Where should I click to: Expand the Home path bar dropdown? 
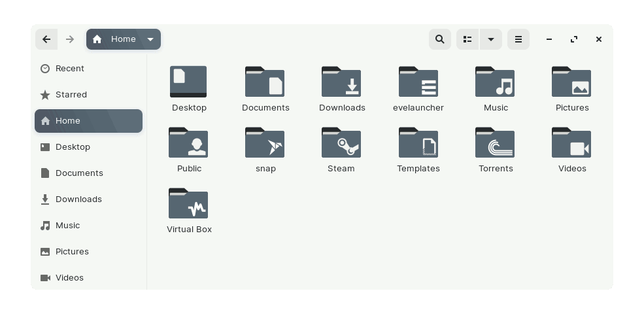pyautogui.click(x=150, y=39)
